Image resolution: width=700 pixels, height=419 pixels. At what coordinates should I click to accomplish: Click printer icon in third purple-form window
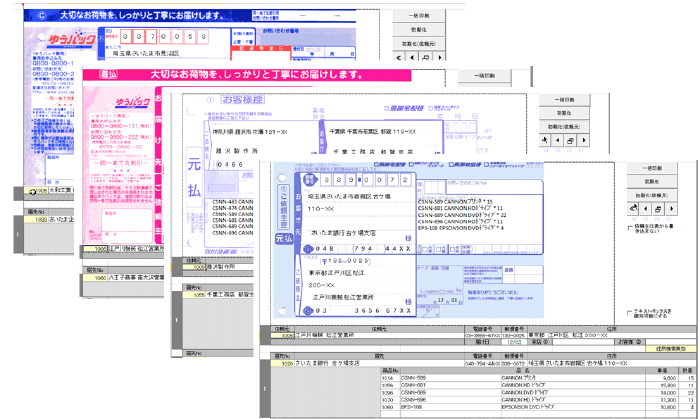570,140
